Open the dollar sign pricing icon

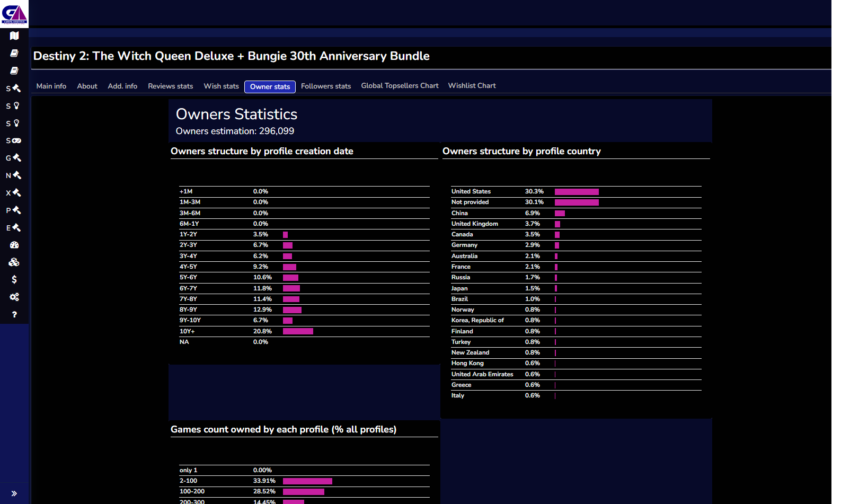tap(14, 280)
